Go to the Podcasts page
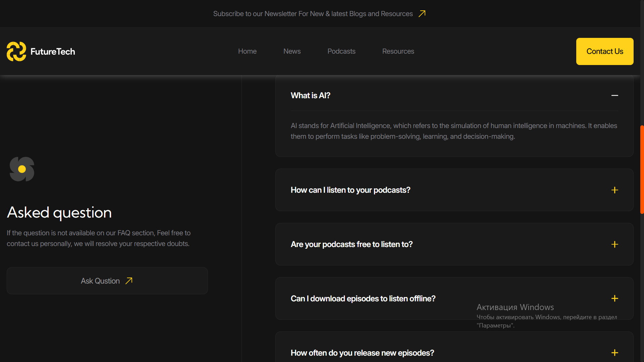644x362 pixels. click(341, 51)
